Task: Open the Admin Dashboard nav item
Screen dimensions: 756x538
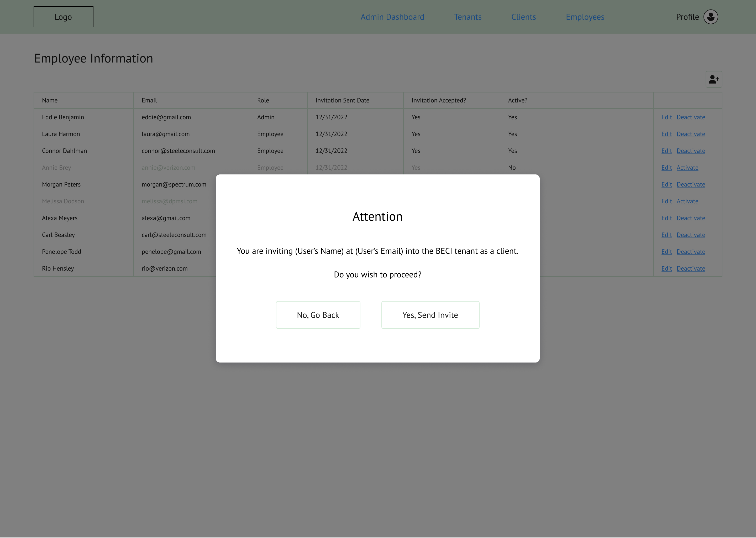Action: [392, 17]
